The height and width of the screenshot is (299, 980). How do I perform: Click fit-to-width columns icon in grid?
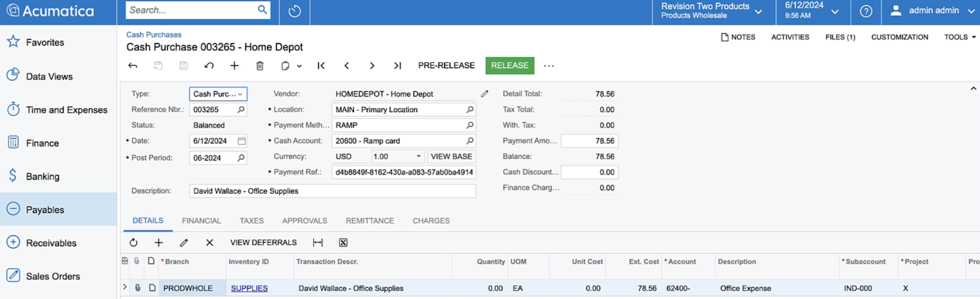[x=318, y=243]
